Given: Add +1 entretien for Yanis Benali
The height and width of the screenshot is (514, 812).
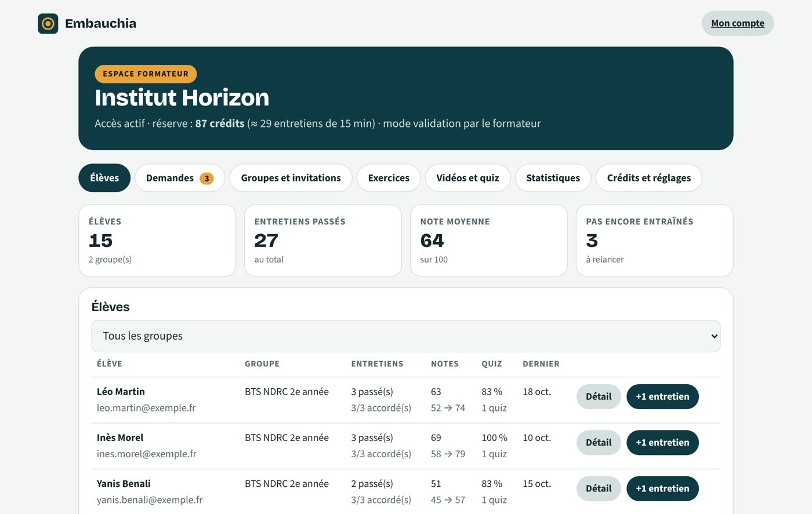Looking at the screenshot, I should coord(662,489).
